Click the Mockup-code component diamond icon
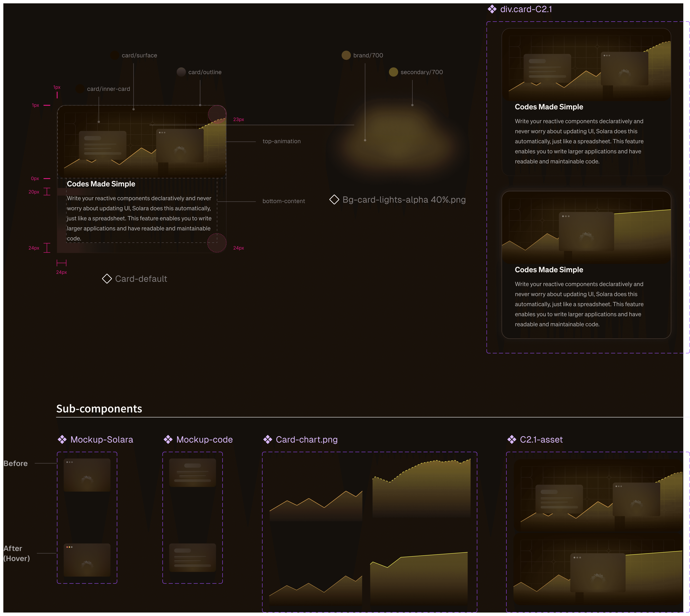Image resolution: width=690 pixels, height=616 pixels. (x=168, y=439)
